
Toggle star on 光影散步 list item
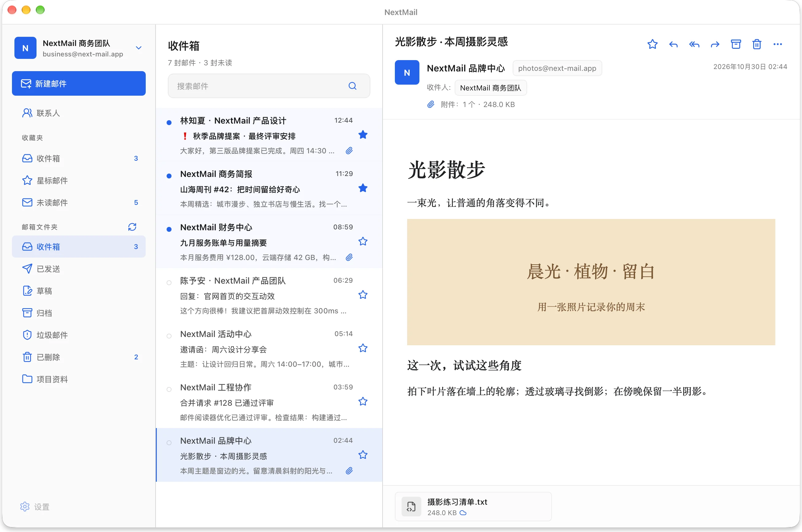363,455
